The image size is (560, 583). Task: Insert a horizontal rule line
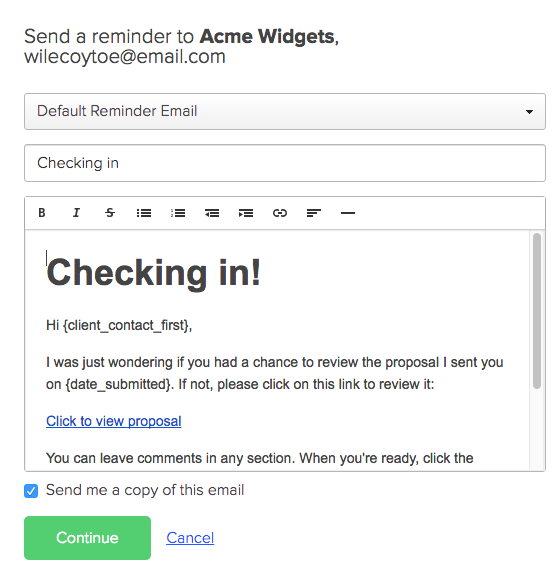[x=348, y=213]
